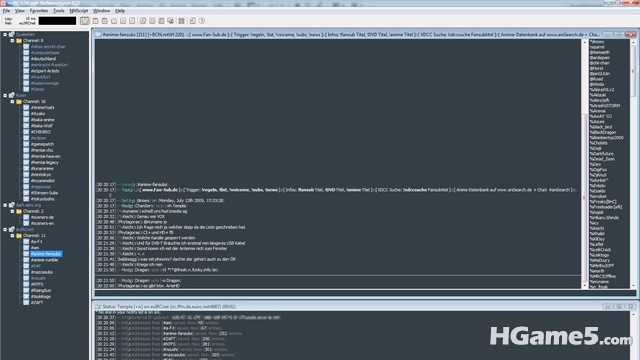640x360 pixels.
Task: Collapse the Channel: 11 folder
Action: (x=12, y=236)
